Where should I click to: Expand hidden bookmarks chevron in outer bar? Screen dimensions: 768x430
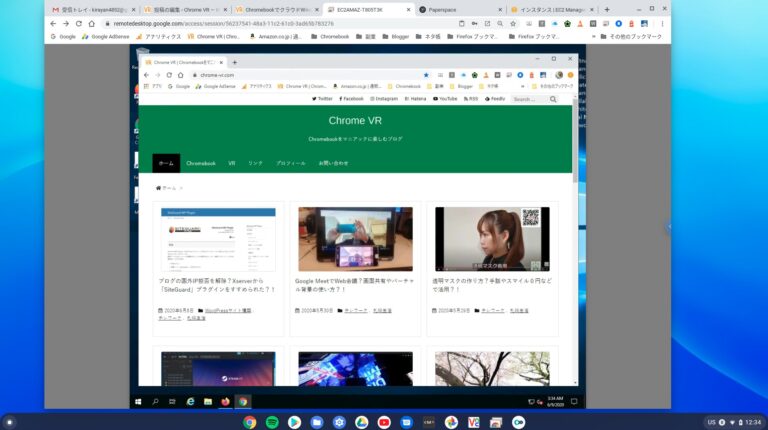click(594, 37)
